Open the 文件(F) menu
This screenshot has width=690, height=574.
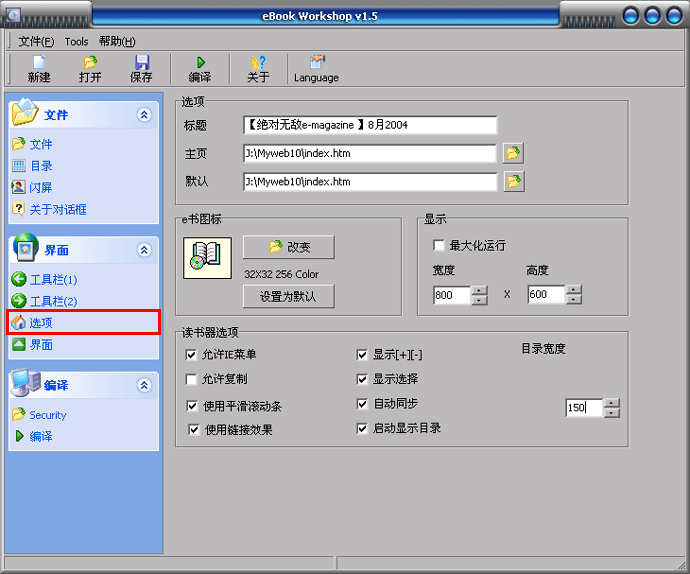click(x=36, y=41)
